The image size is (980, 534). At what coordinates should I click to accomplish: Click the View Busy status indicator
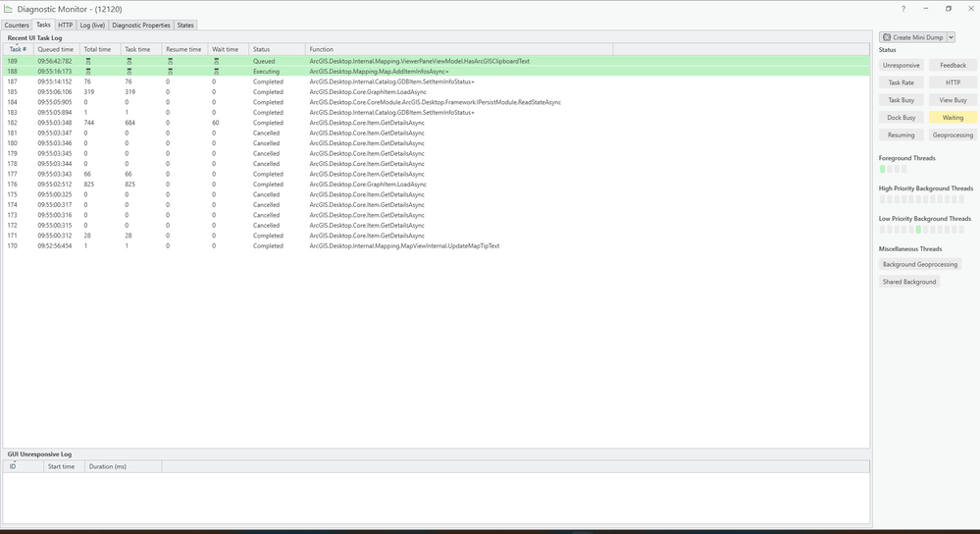[x=954, y=100]
